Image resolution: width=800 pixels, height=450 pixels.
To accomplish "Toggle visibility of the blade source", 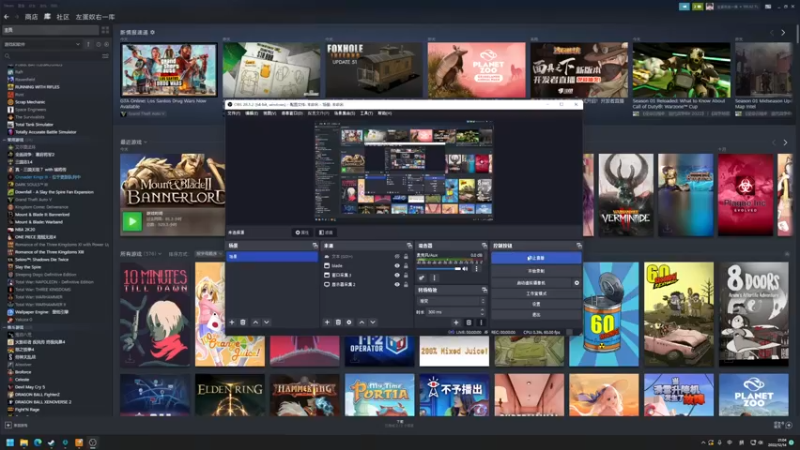I will pyautogui.click(x=397, y=266).
